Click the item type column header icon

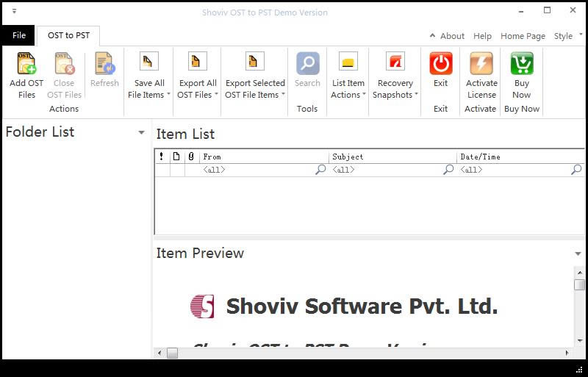click(x=176, y=156)
